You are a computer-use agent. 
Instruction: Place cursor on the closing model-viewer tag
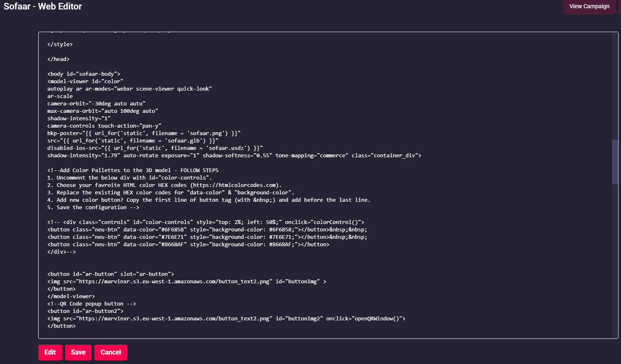pos(71,296)
